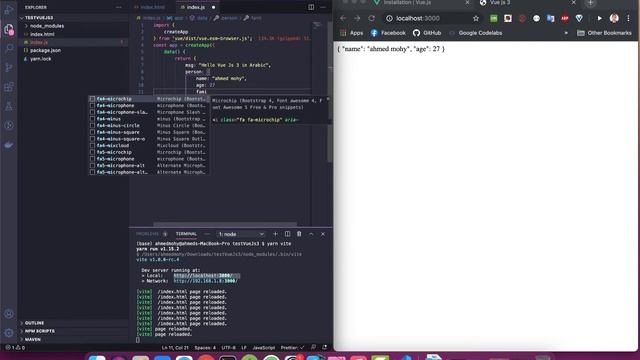Show more bookmarks via the chevron
Screen dimensions: 640x360
566,33
